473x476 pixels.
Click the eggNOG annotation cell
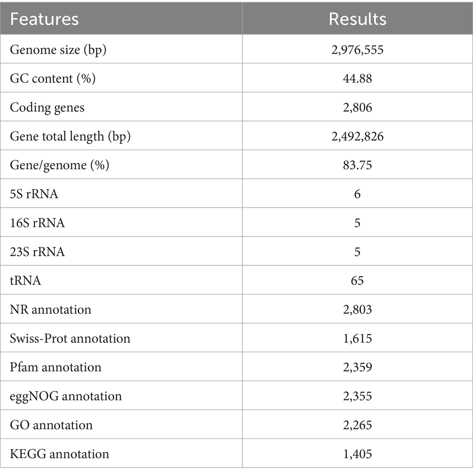pos(66,396)
